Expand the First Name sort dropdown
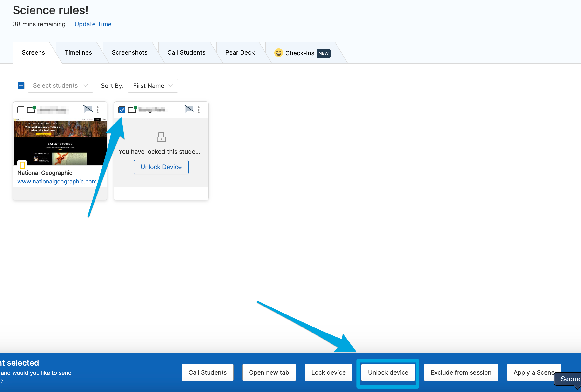The height and width of the screenshot is (392, 581). pos(153,86)
